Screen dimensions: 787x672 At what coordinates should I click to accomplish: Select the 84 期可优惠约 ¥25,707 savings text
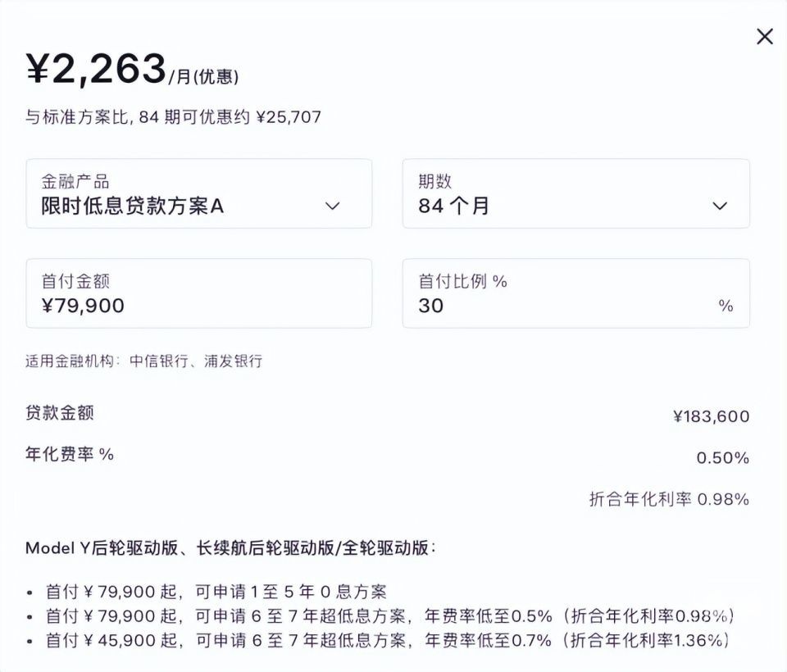click(x=173, y=117)
